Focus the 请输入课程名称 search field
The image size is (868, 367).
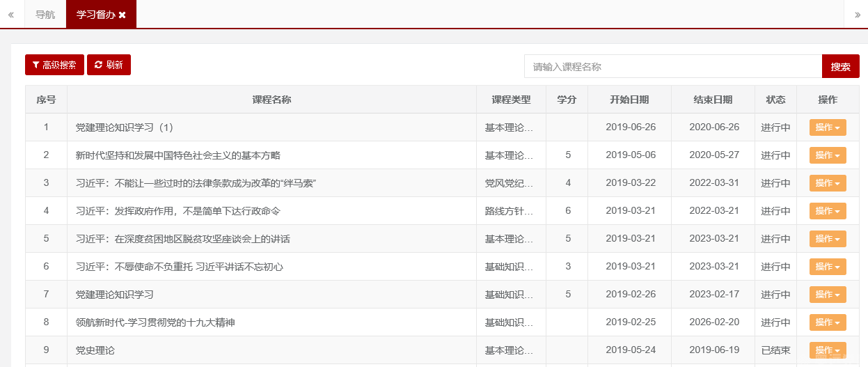click(673, 67)
